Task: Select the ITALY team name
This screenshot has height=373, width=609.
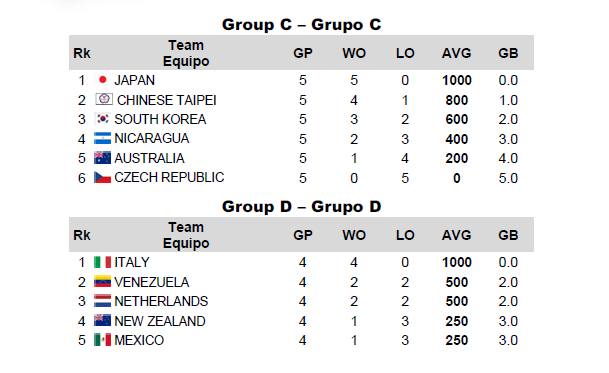Action: 132,262
